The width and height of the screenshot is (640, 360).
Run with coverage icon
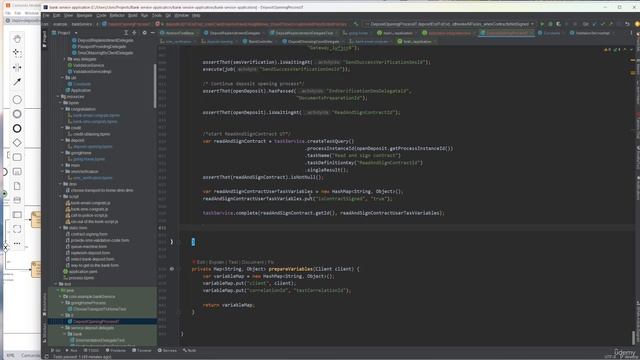coord(558,24)
